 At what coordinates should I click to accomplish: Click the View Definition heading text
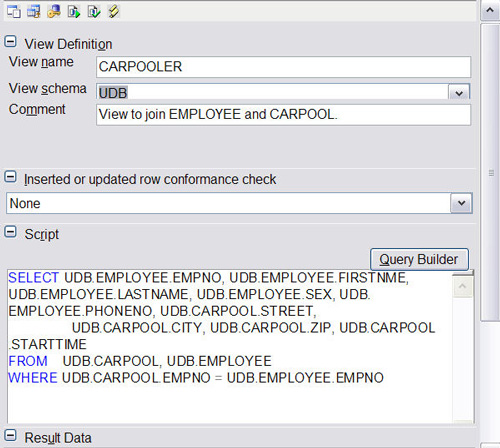[x=68, y=44]
